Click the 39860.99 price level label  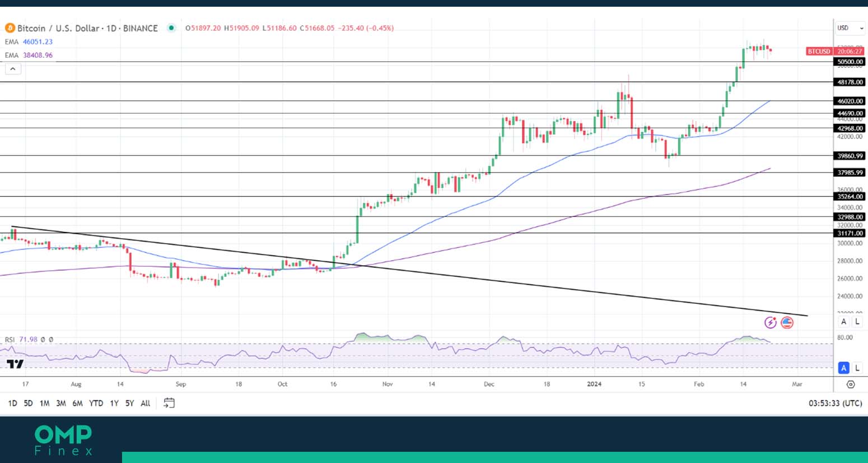[x=850, y=156]
